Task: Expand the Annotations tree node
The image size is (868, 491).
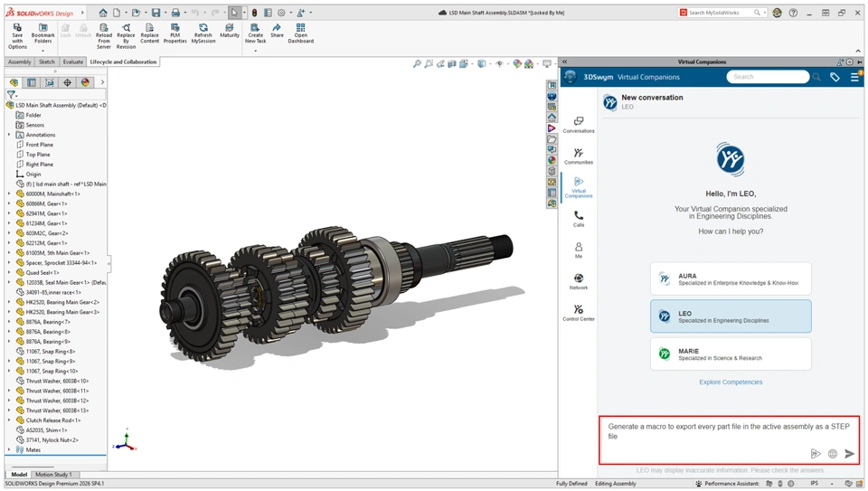Action: [9, 135]
